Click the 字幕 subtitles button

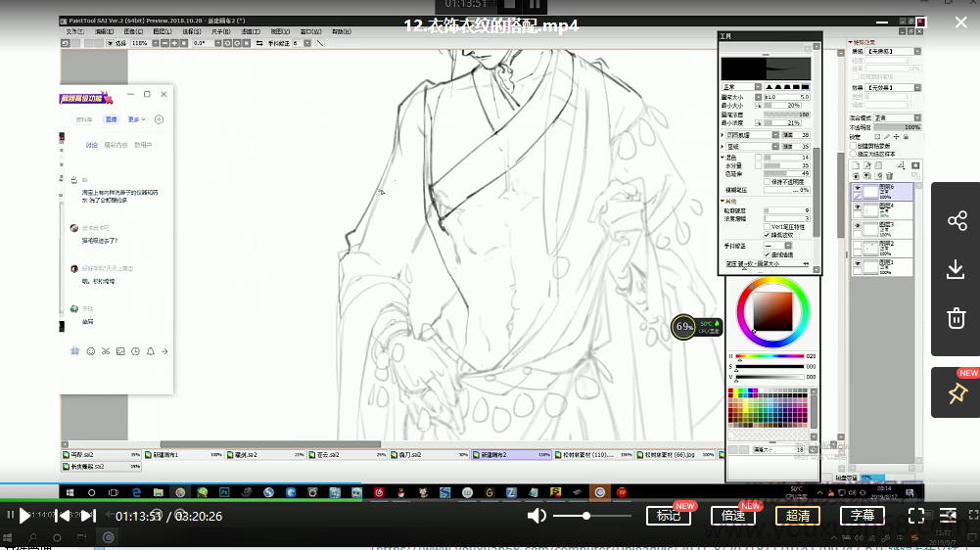pos(862,516)
